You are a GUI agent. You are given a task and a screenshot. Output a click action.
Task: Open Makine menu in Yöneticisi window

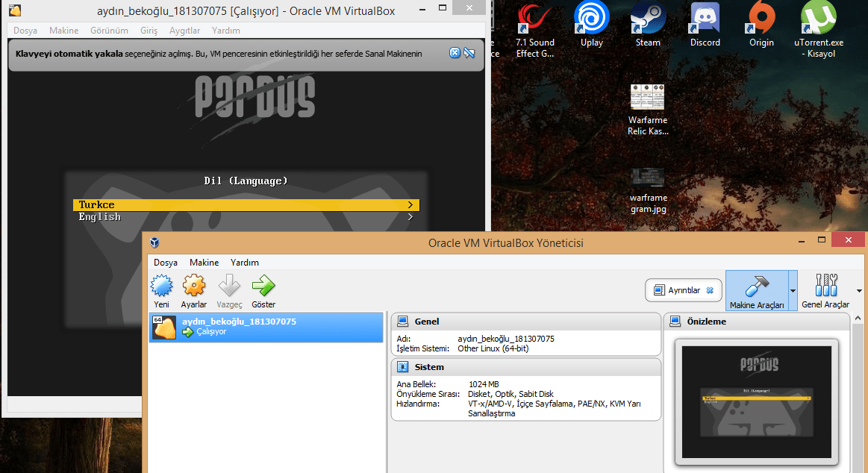tap(204, 262)
